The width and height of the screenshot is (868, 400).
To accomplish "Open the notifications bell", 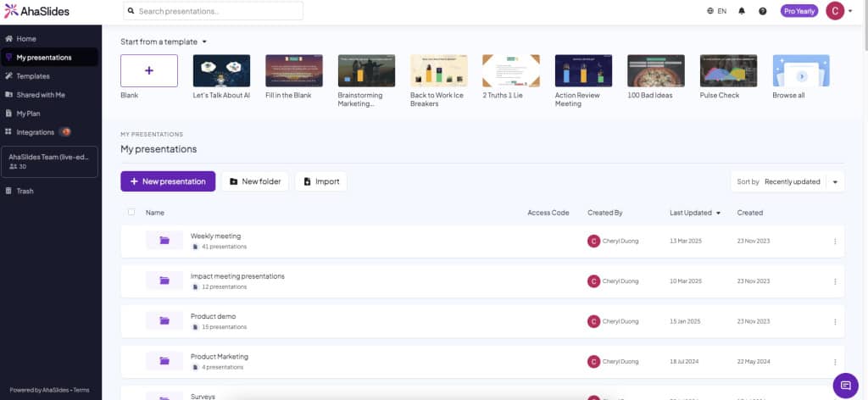I will point(742,10).
